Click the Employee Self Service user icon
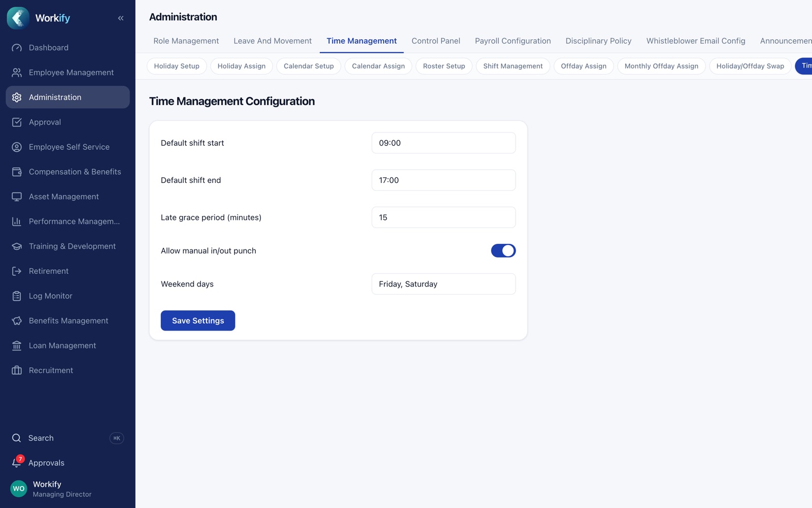This screenshot has height=508, width=812. click(x=17, y=147)
